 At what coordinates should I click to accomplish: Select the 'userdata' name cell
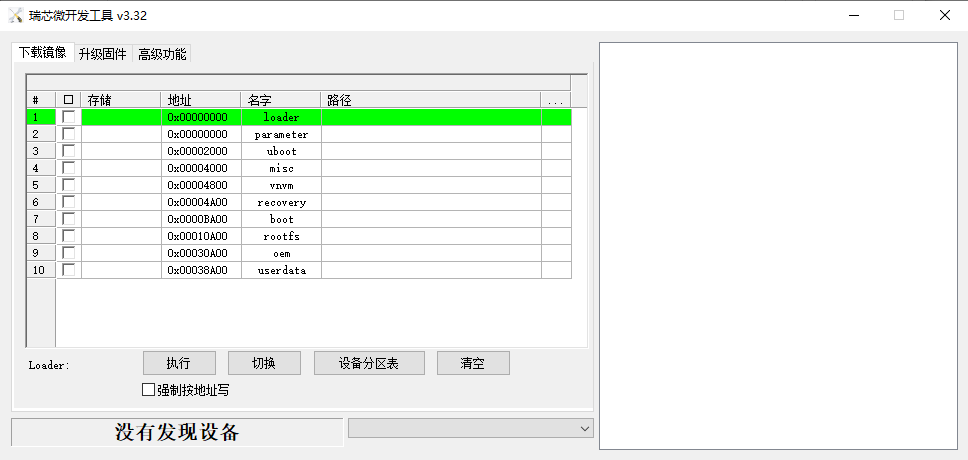[x=282, y=270]
